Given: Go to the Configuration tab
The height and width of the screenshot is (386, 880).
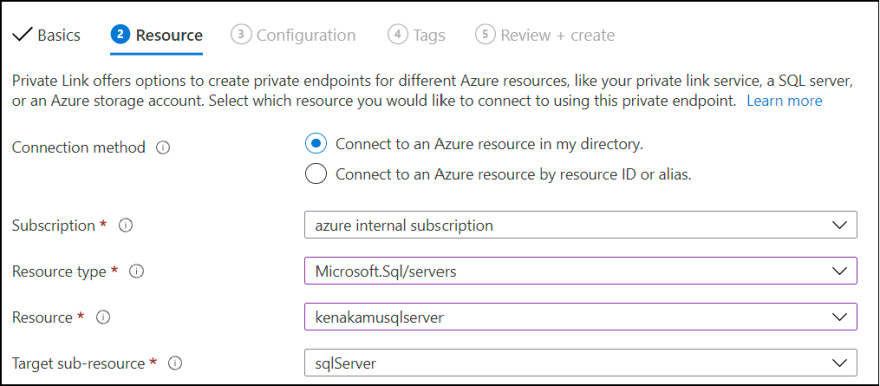Looking at the screenshot, I should (293, 35).
